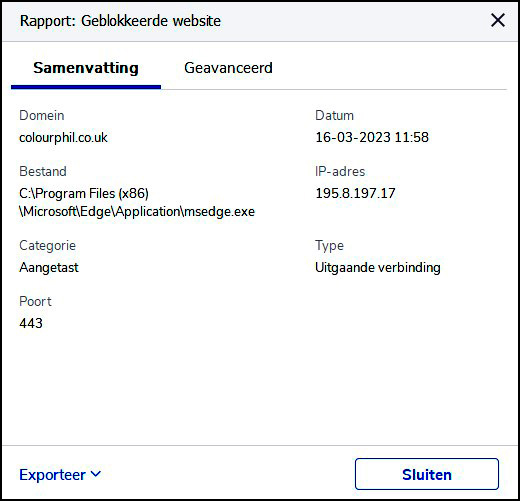Close the report dialog with the X icon
Image resolution: width=520 pixels, height=501 pixels.
coord(498,20)
